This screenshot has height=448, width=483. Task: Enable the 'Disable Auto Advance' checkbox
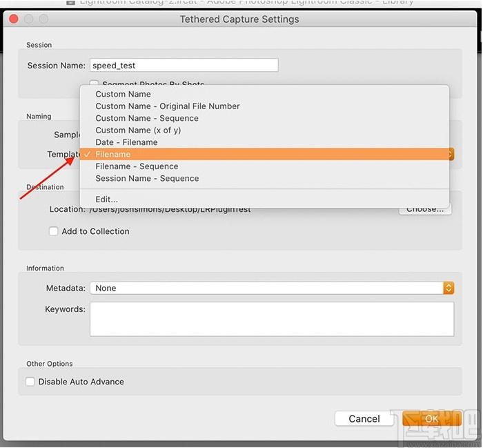coord(30,382)
